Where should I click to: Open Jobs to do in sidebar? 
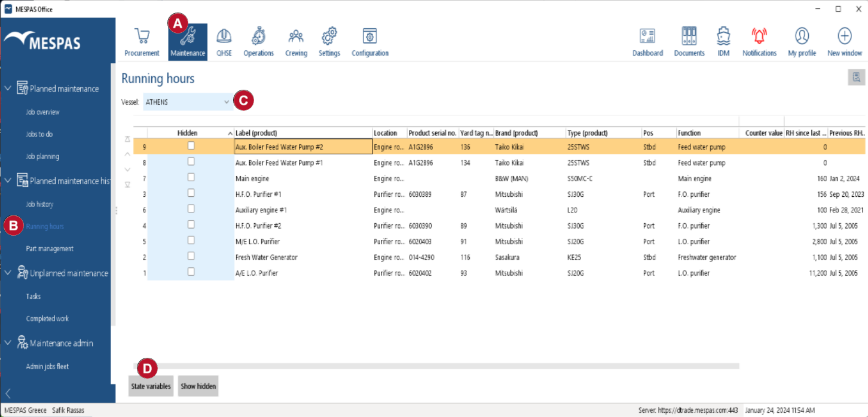click(39, 134)
